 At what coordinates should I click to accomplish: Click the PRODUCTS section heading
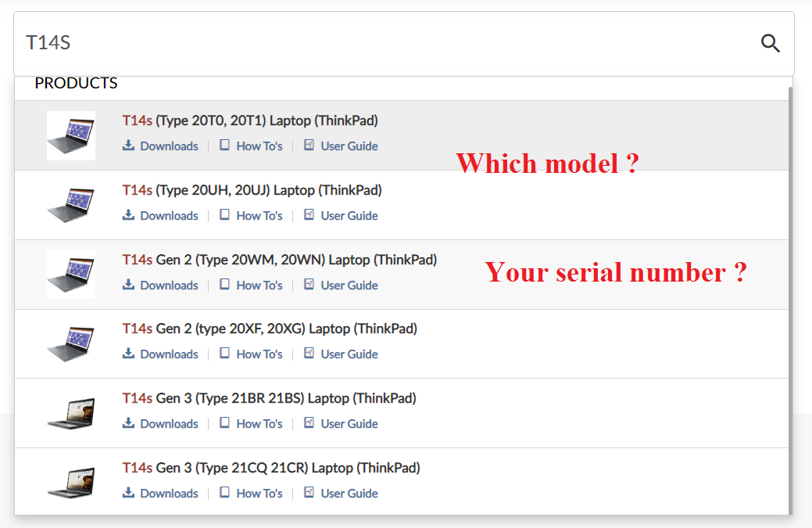coord(76,83)
